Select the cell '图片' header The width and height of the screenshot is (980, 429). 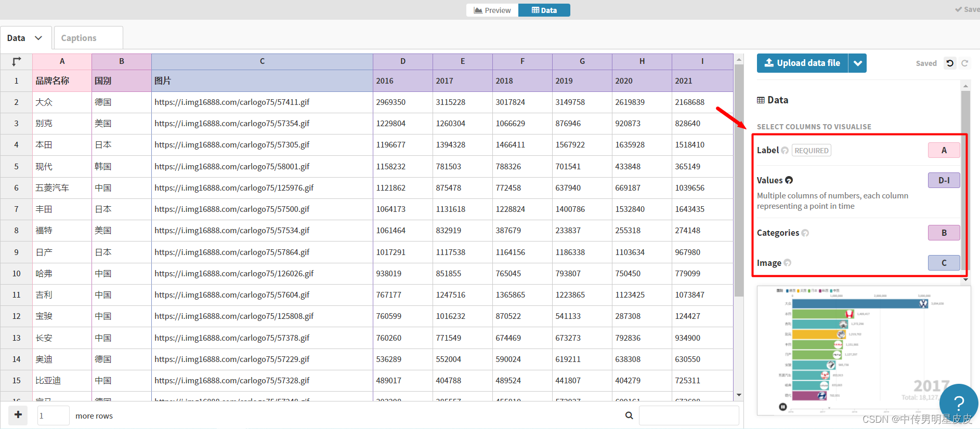[x=262, y=81]
